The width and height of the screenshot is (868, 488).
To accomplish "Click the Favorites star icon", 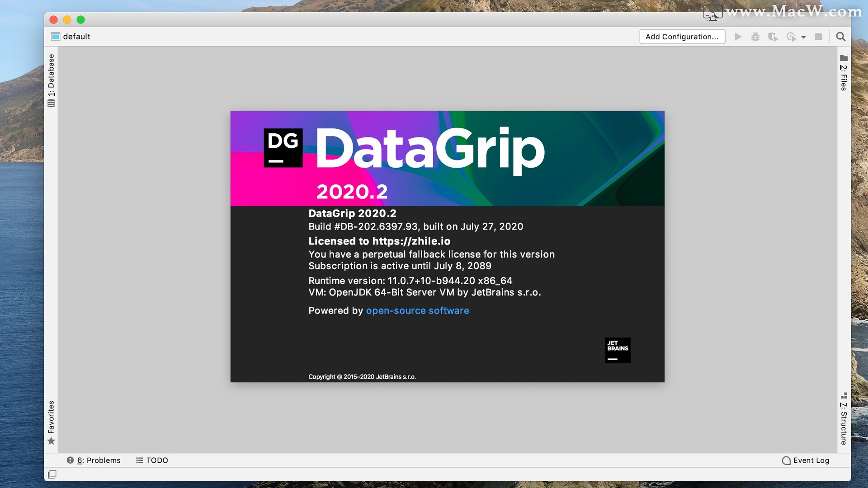I will [51, 441].
